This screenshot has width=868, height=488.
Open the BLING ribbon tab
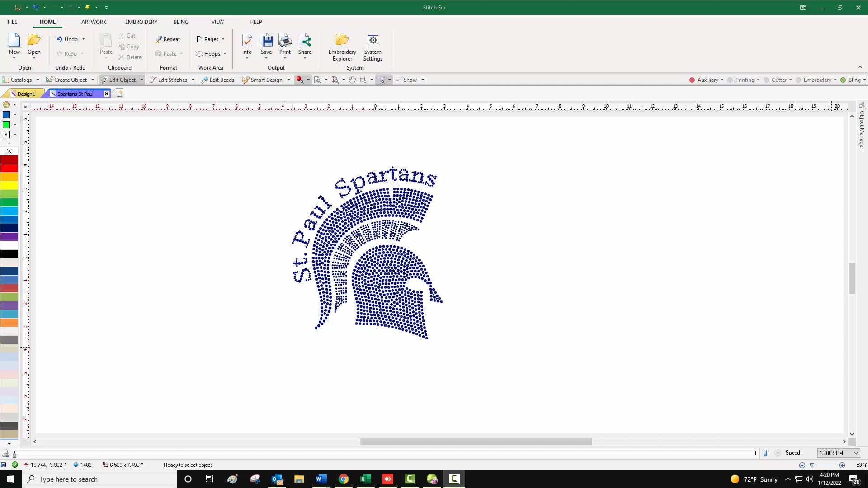181,22
